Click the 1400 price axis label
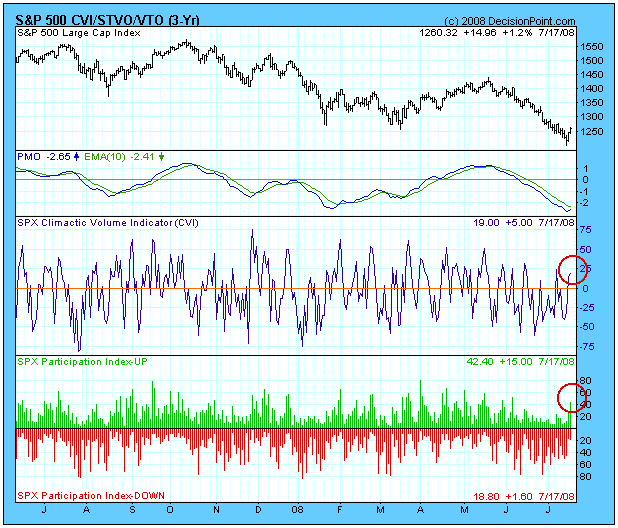Screen dimensions: 618x528 [x=592, y=89]
